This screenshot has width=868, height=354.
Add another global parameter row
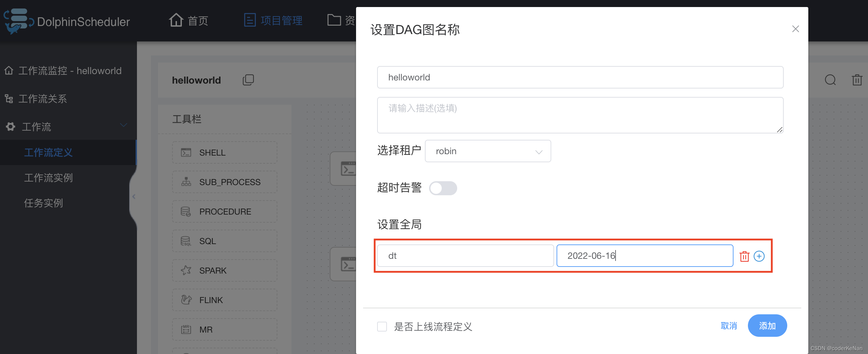759,256
